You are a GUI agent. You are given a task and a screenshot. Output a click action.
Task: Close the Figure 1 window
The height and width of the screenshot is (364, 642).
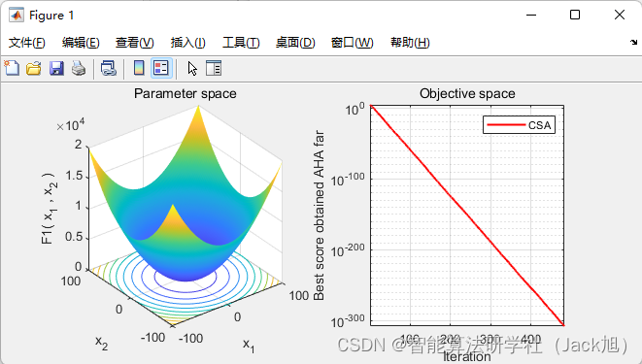click(x=620, y=16)
